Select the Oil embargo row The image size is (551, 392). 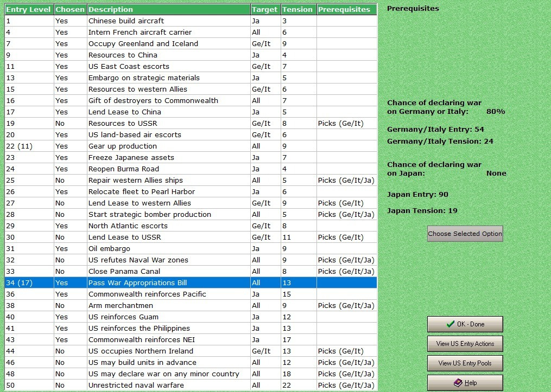(x=191, y=248)
